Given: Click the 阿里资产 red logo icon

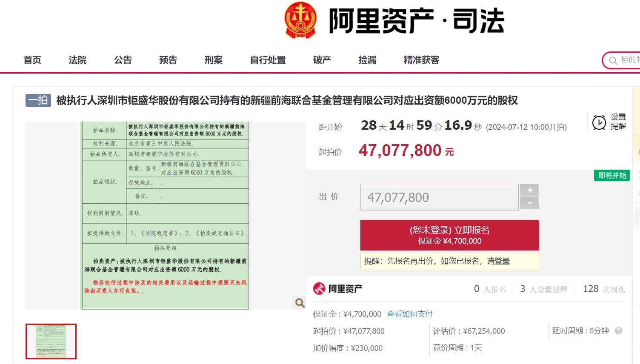Looking at the screenshot, I should tap(319, 289).
